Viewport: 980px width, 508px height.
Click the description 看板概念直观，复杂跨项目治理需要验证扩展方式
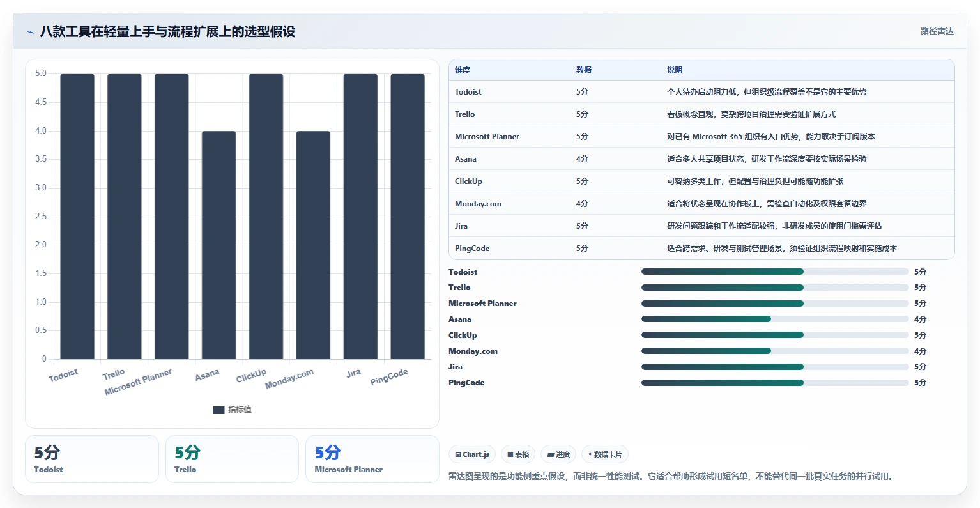coord(751,114)
